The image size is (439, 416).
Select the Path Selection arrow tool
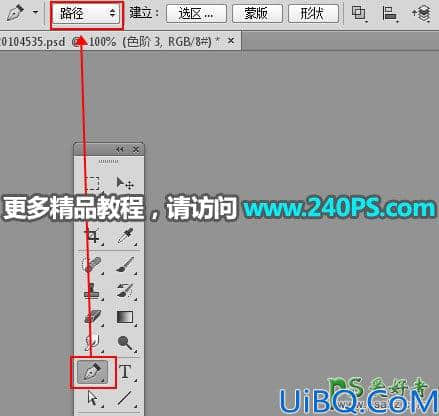tap(93, 398)
